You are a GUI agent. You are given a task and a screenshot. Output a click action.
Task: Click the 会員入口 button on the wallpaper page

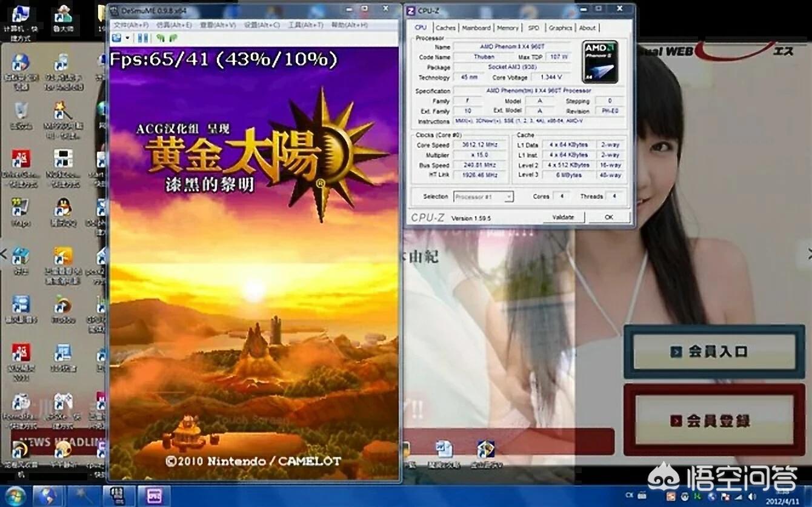(x=714, y=352)
